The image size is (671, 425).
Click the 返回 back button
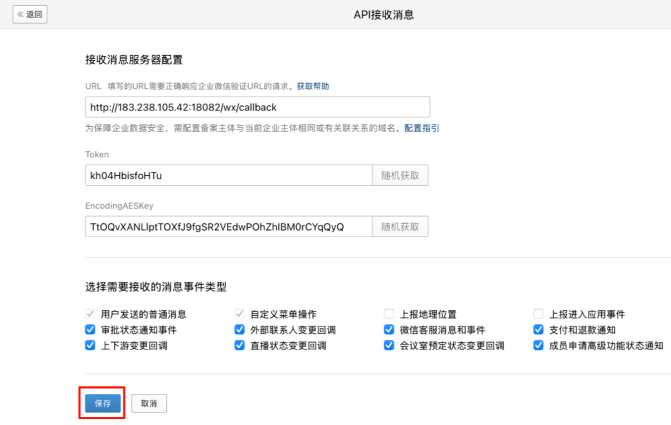point(31,14)
